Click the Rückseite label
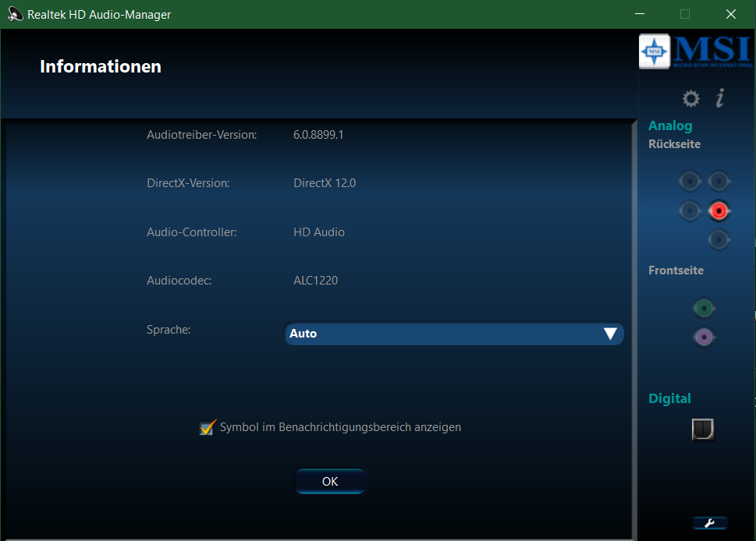 click(x=675, y=144)
